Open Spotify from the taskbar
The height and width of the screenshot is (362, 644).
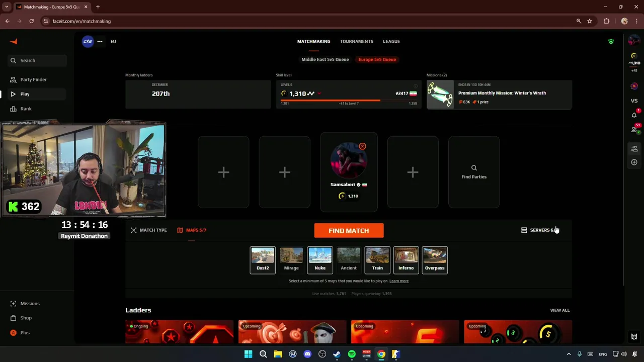(x=352, y=354)
